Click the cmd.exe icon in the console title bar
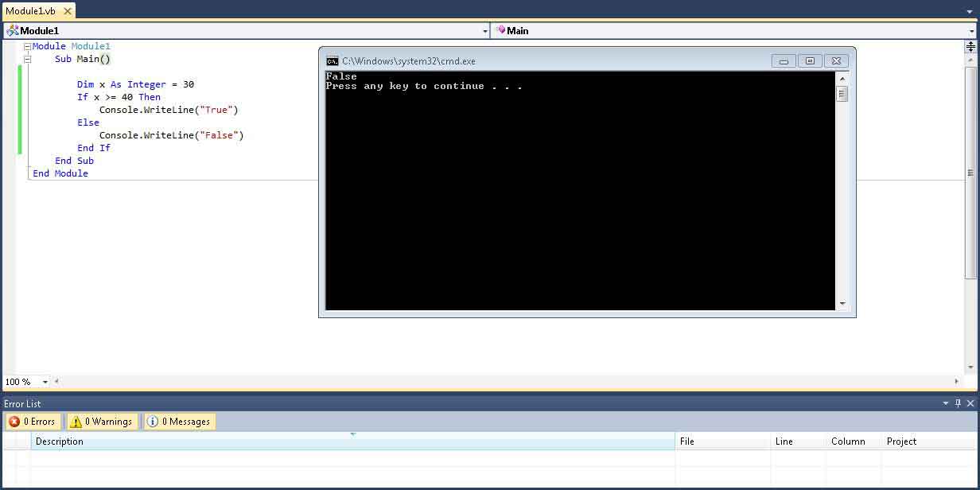 332,61
